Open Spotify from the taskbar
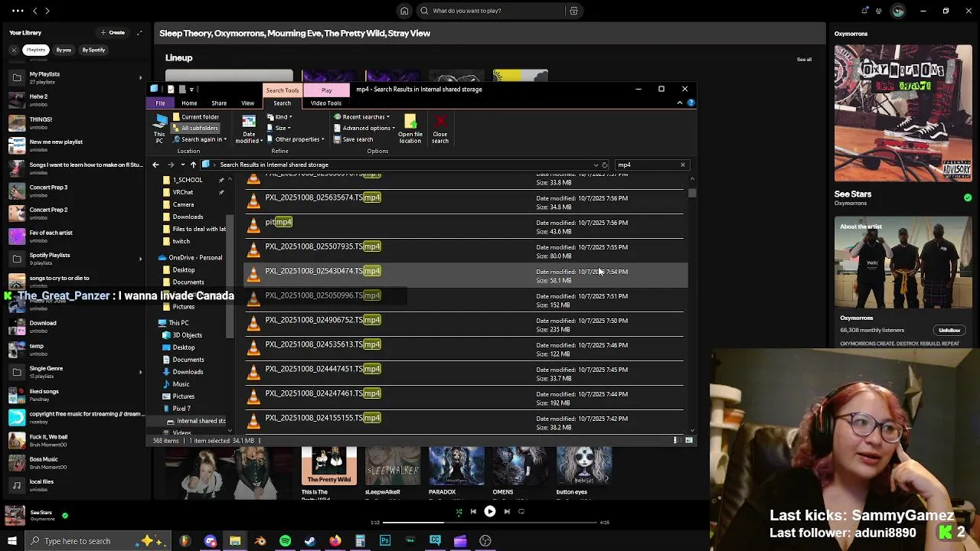 pyautogui.click(x=285, y=541)
